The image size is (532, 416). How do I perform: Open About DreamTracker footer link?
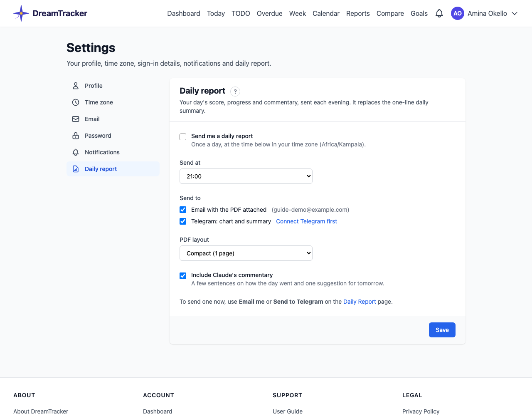41,411
